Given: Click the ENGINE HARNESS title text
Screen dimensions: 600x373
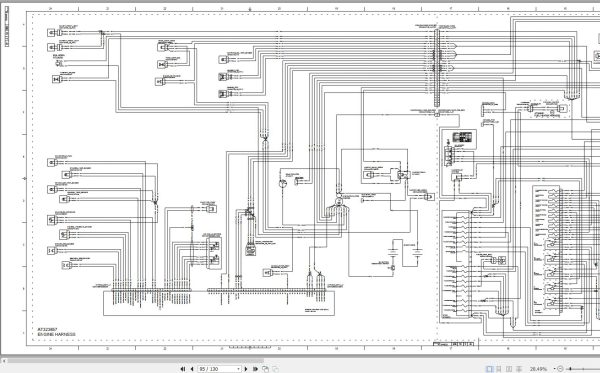Looking at the screenshot, I should point(56,334).
